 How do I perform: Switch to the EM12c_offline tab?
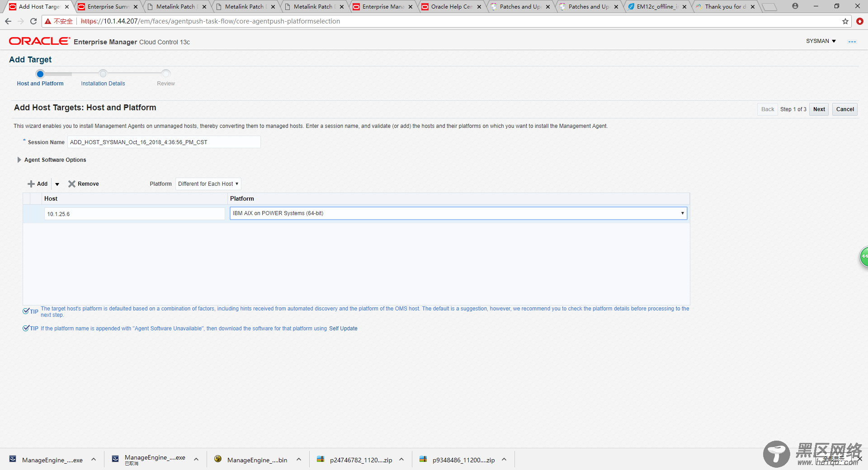(657, 7)
